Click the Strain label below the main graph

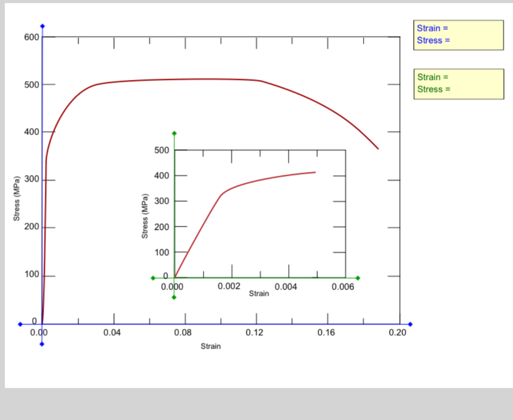tap(210, 346)
